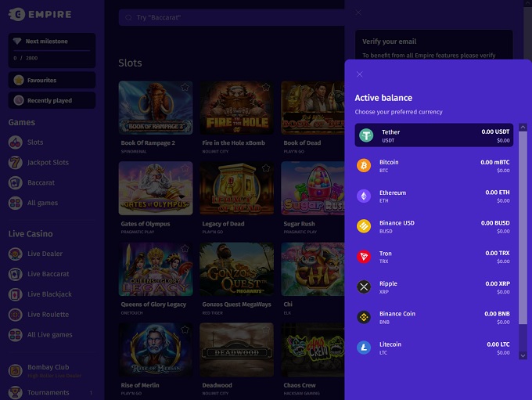Click the Slots cherry icon

[16, 142]
